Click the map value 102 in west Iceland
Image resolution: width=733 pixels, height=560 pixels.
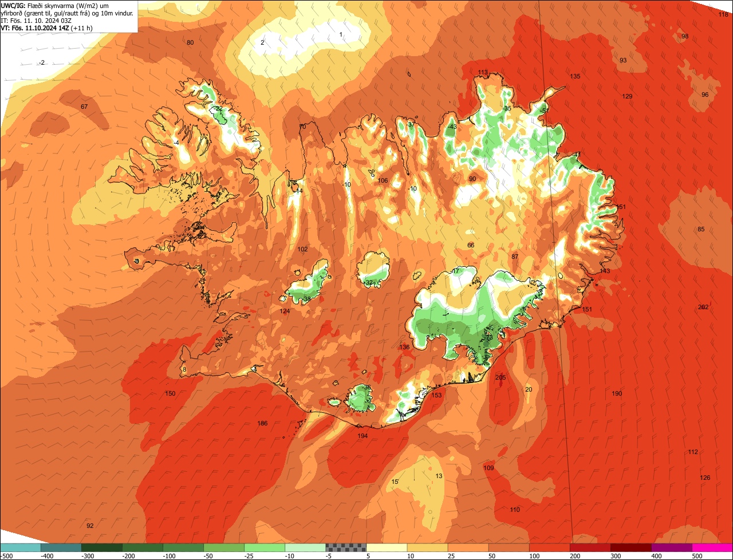pyautogui.click(x=302, y=249)
